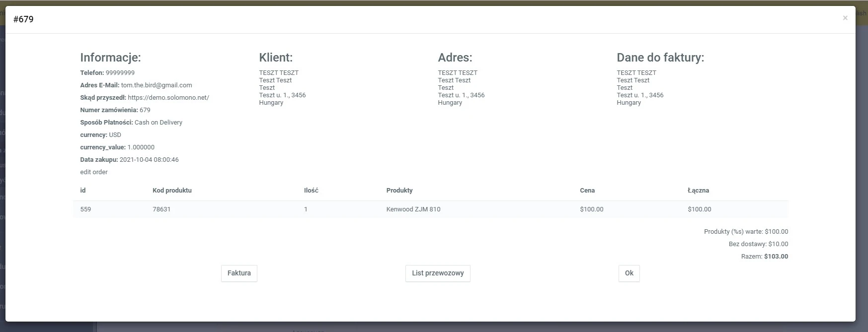Viewport: 868px width, 332px height.
Task: Click the Ilość column header
Action: 311,191
